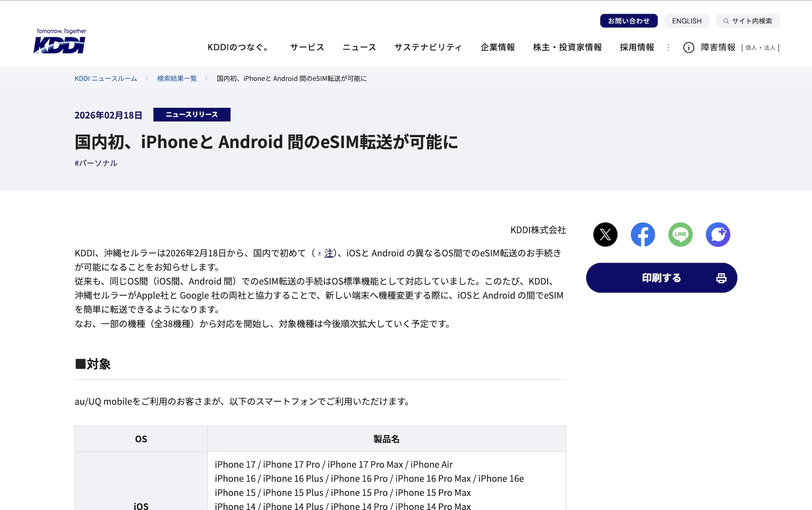Click the #パーソナル hashtag
The width and height of the screenshot is (812, 510).
click(x=96, y=163)
